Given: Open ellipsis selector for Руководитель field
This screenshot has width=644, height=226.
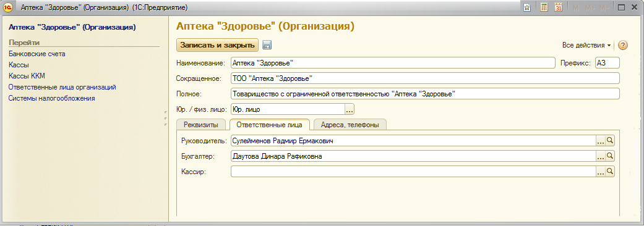Looking at the screenshot, I should [601, 141].
